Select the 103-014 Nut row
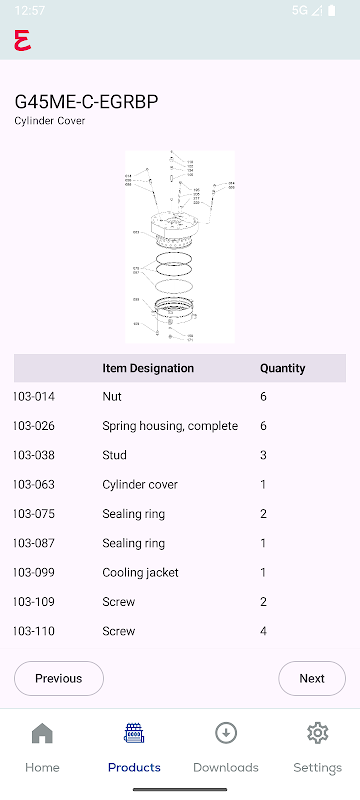The width and height of the screenshot is (360, 800). click(x=180, y=397)
